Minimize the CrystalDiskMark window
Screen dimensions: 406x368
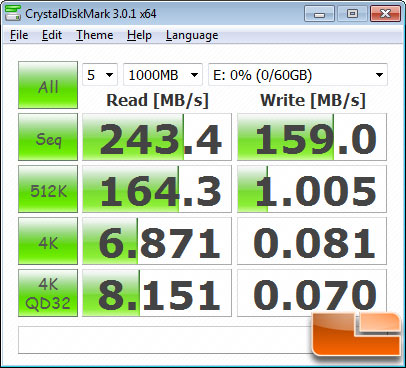click(x=319, y=14)
